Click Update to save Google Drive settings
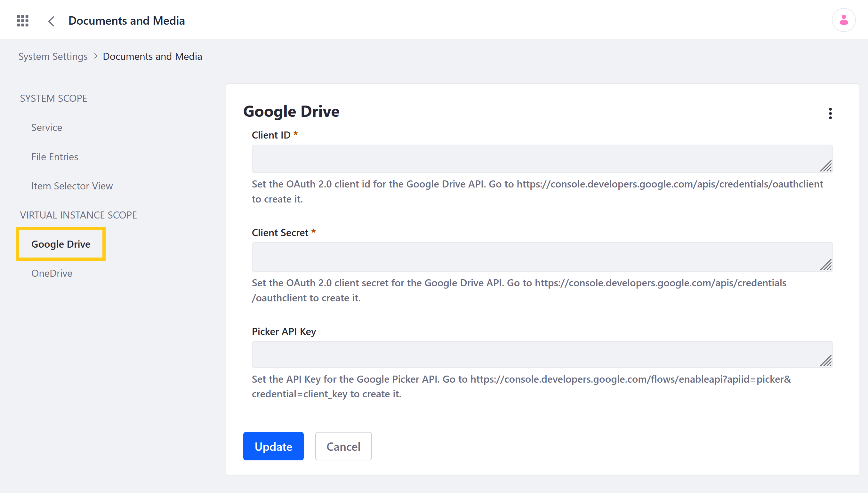The height and width of the screenshot is (493, 868). point(274,446)
